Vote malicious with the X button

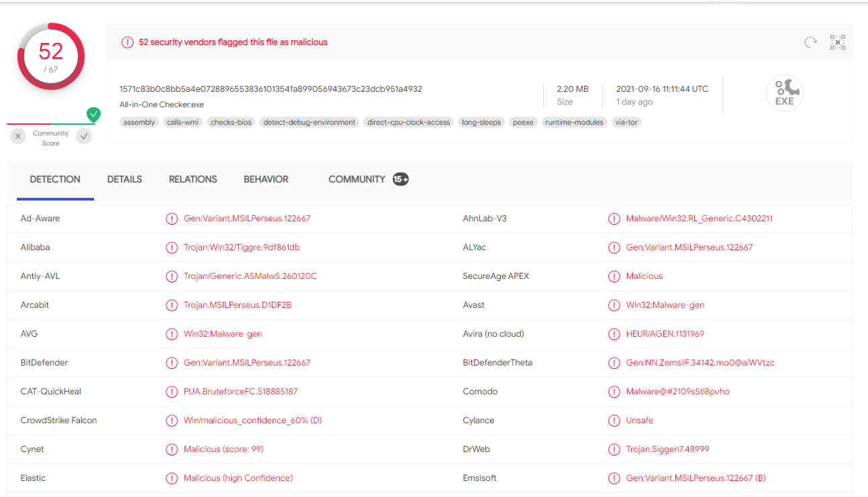click(x=19, y=136)
